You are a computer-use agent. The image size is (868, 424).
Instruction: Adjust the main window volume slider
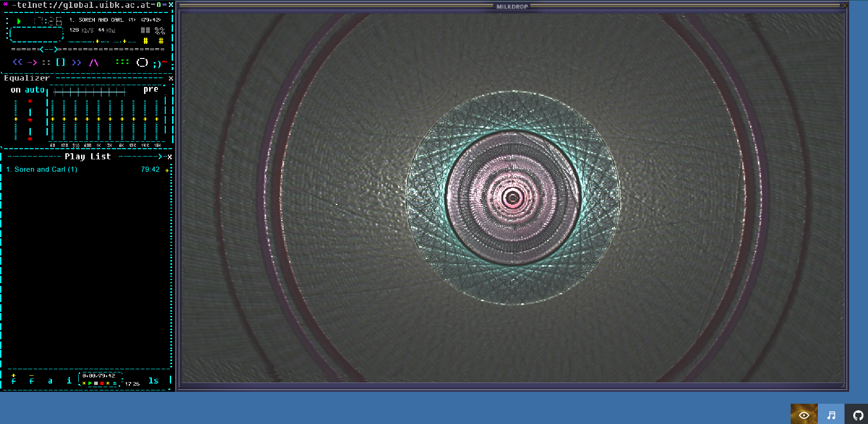pos(89,41)
